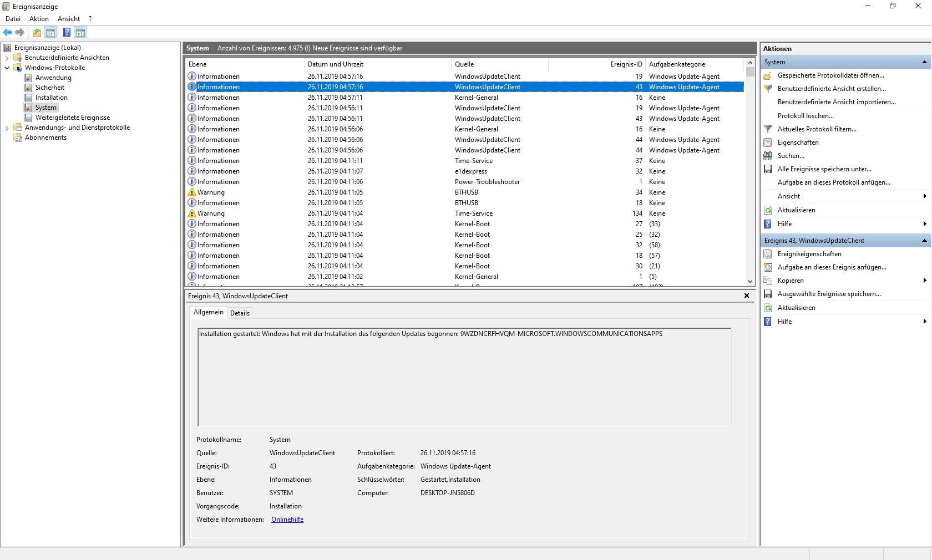
Task: Sort by the Ereignis-ID column header
Action: click(x=597, y=64)
